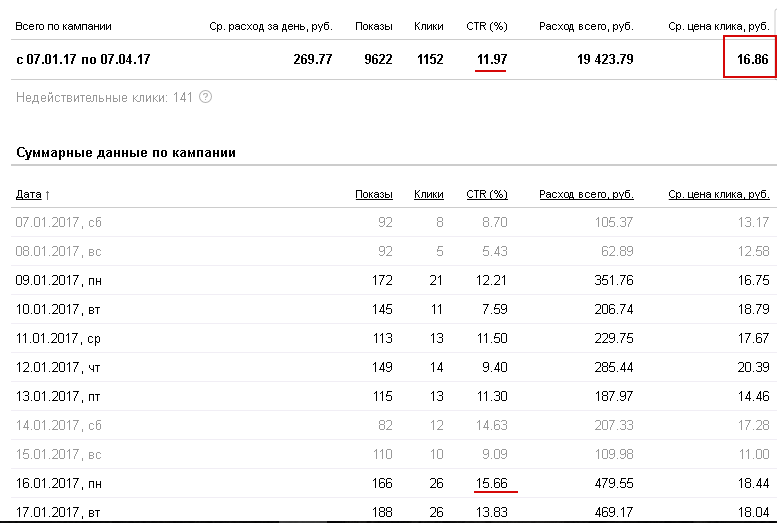
Task: Click help icon beside invalid clicks count
Action: point(205,97)
